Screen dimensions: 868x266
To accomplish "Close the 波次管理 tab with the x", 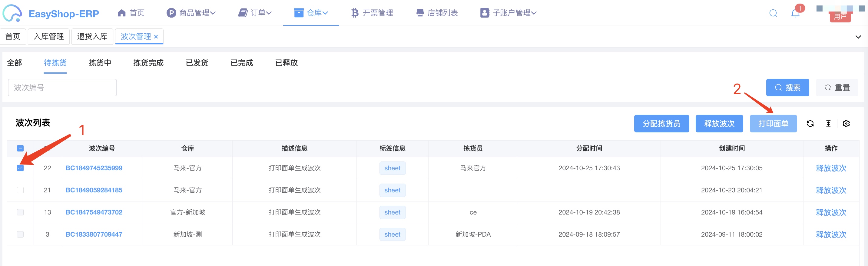I will pyautogui.click(x=156, y=36).
